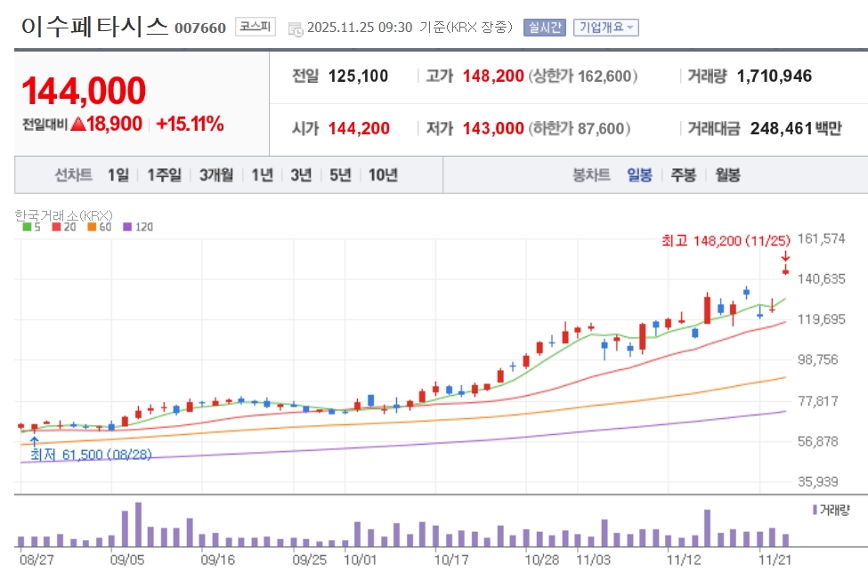Select the 일봉 candlestick chart
This screenshot has height=588, width=868.
coord(639,174)
